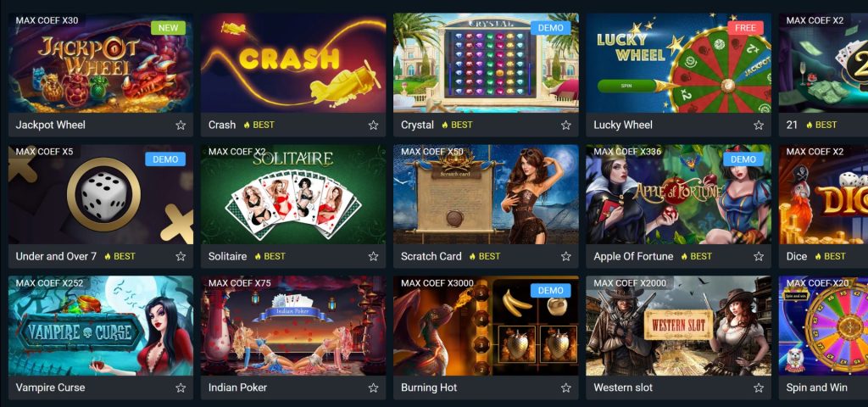Add Crystal to favorites via star
Viewport: 868px width, 407px height.
point(565,125)
